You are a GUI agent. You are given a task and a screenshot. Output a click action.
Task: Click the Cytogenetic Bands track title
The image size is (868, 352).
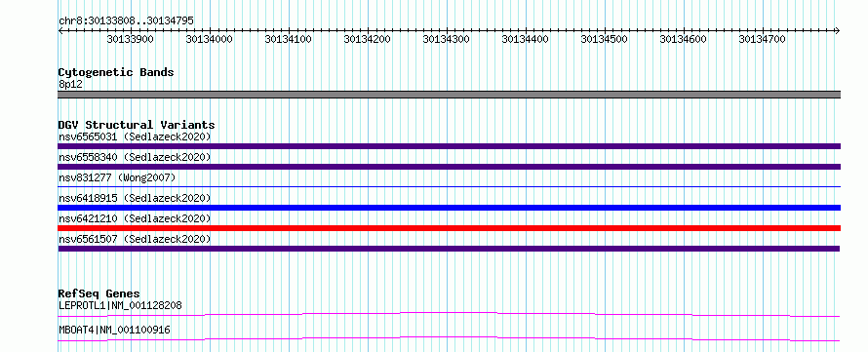pos(116,72)
